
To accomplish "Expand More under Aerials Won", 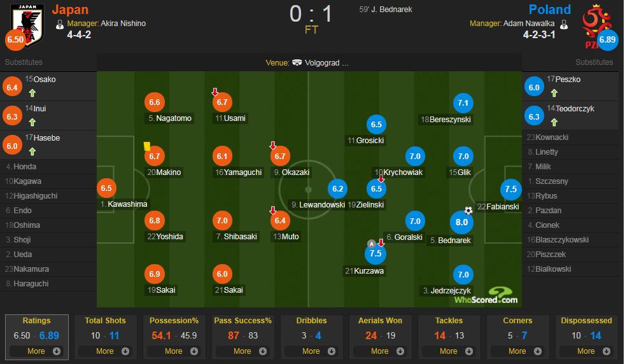I will (380, 351).
